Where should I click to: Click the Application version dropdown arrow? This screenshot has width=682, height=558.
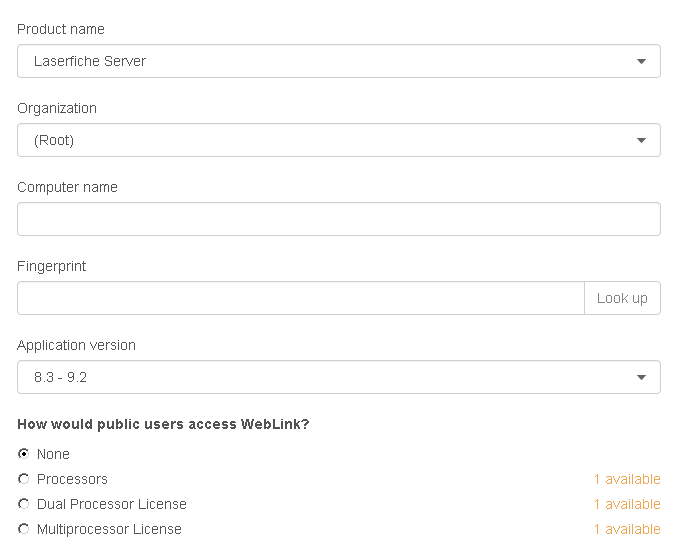641,378
